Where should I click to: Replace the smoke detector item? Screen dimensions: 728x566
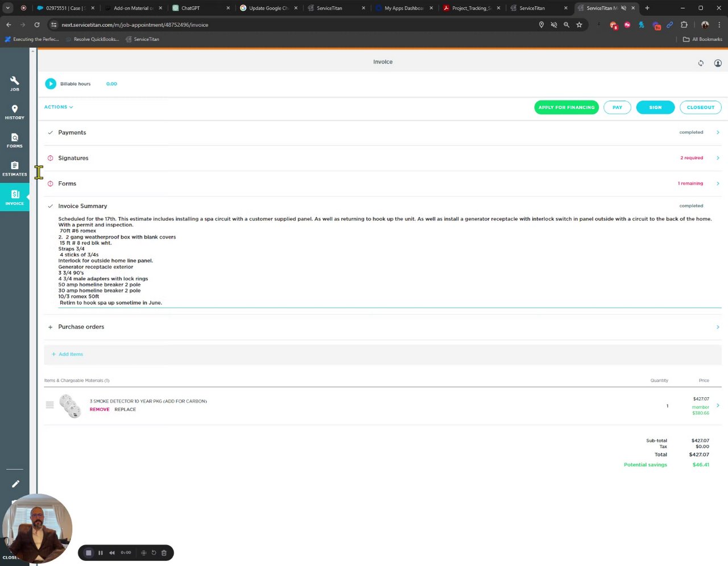point(125,409)
